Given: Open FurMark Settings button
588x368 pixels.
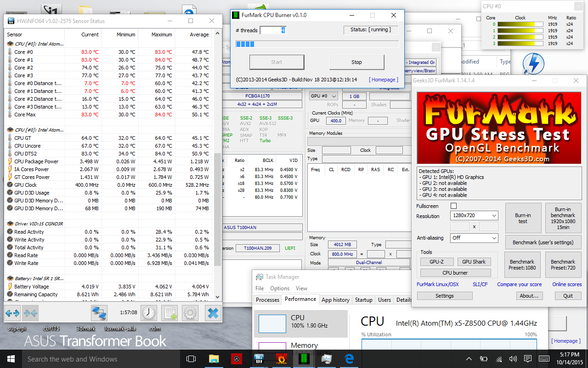Looking at the screenshot, I should (x=445, y=296).
